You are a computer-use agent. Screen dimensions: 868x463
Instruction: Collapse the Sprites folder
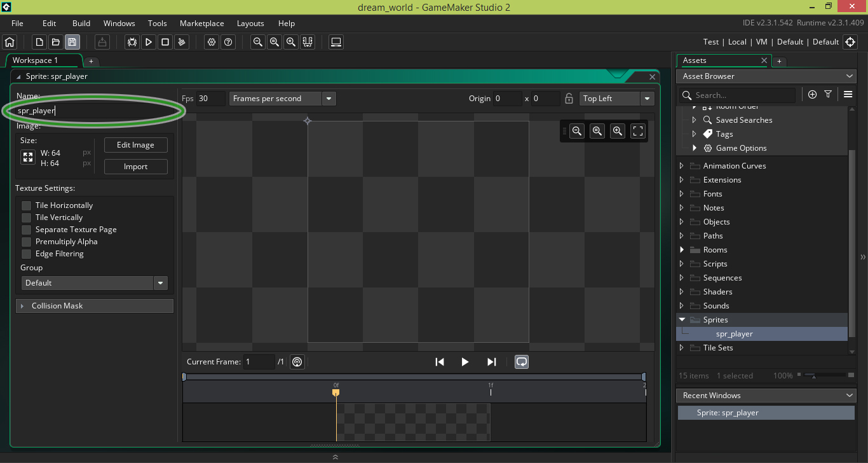pos(682,320)
